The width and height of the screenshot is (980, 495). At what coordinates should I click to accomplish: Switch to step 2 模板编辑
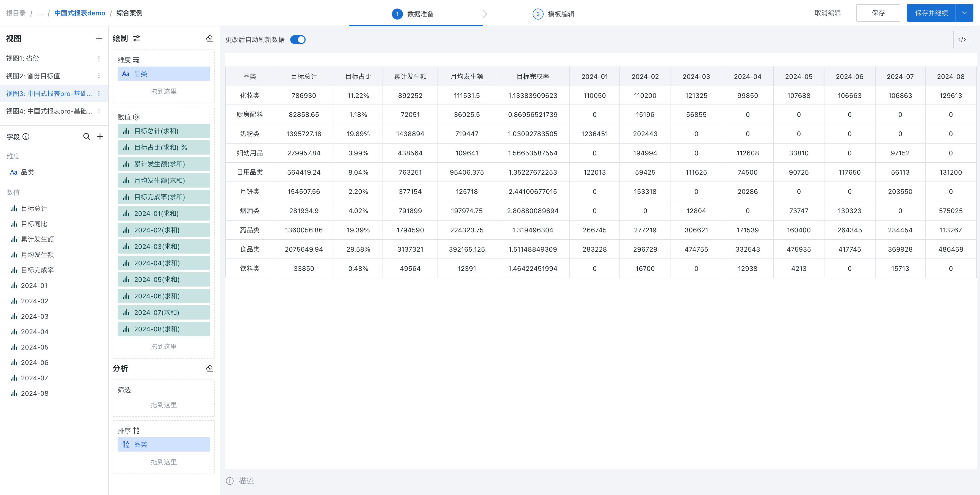tap(553, 14)
